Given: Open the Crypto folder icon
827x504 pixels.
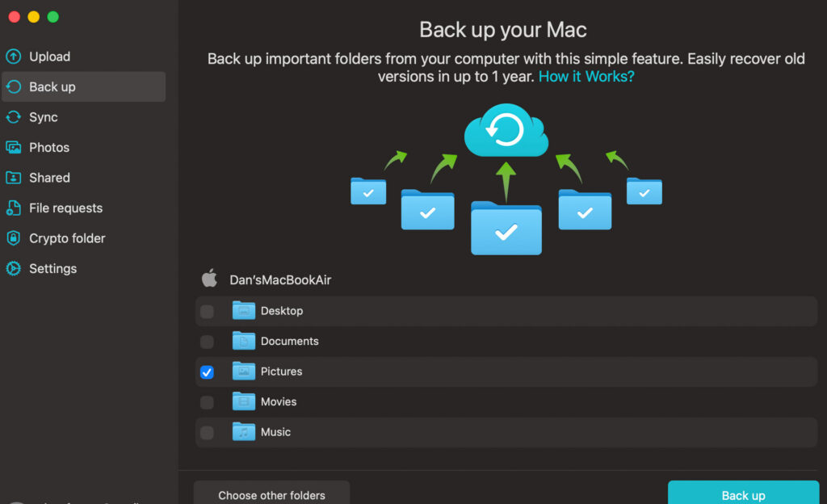Looking at the screenshot, I should coord(13,238).
